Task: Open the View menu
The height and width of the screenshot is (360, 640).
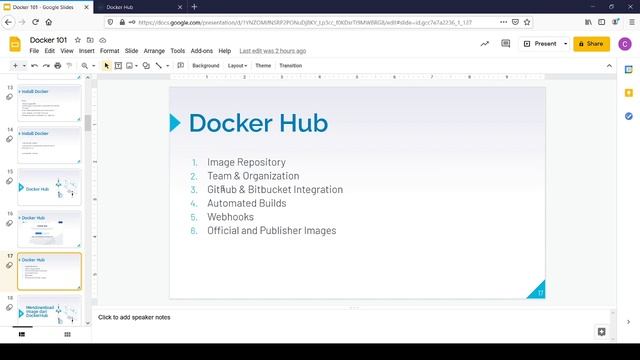Action: tap(67, 51)
